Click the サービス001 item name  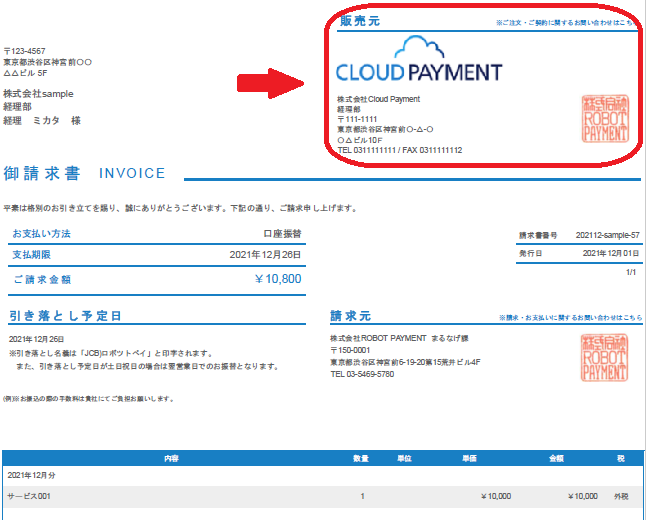pos(28,496)
